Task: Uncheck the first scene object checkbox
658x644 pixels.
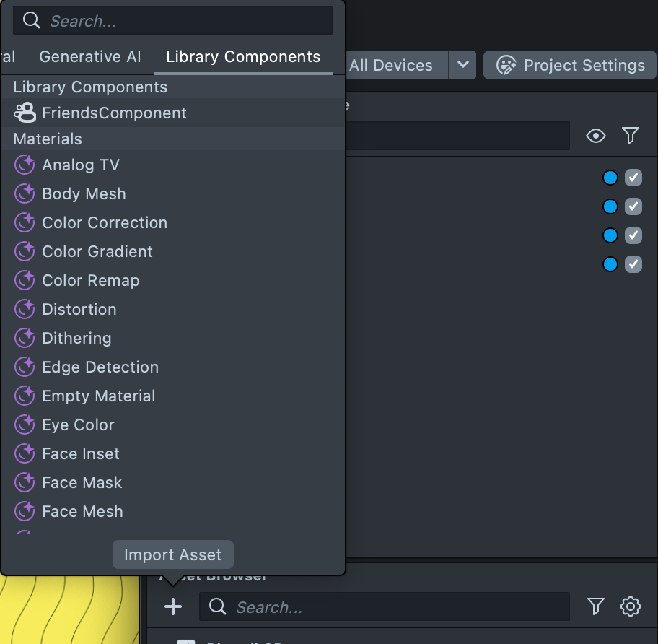Action: pos(633,178)
